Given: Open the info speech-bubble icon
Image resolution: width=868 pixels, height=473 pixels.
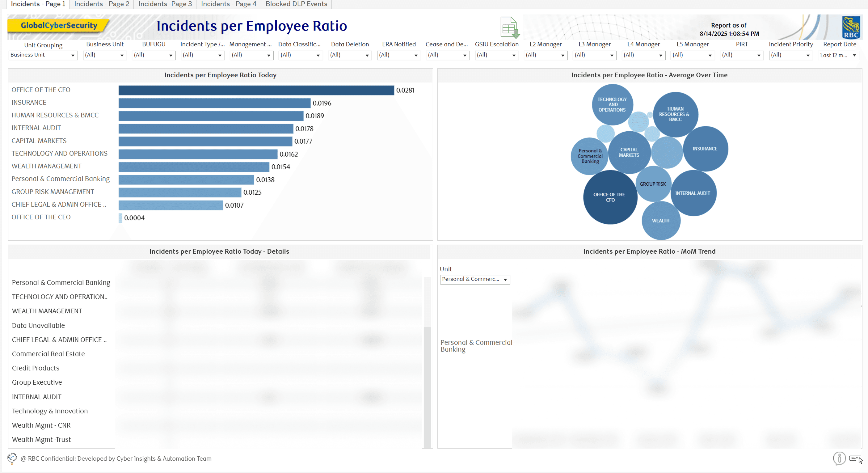Looking at the screenshot, I should pos(839,458).
